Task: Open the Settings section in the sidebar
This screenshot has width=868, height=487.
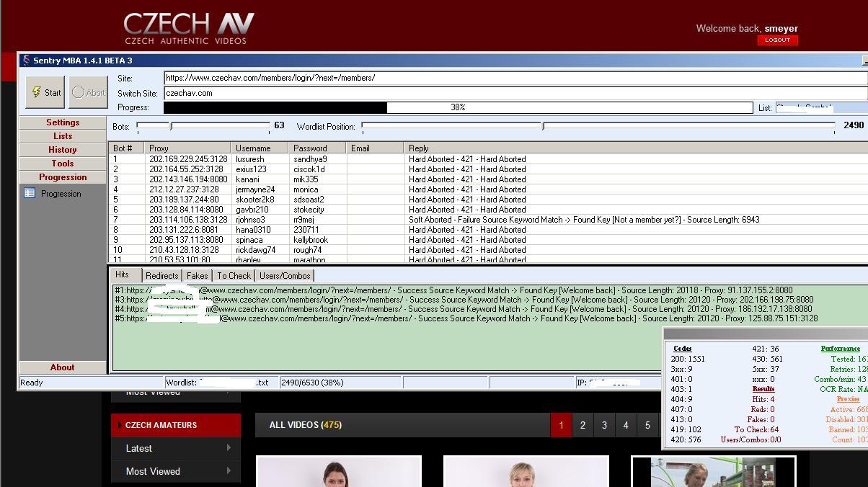Action: 63,122
